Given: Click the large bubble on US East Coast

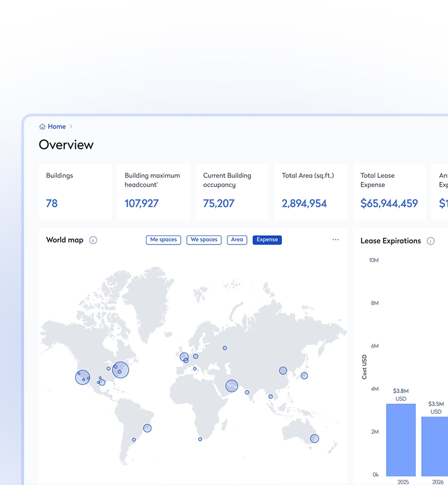Looking at the screenshot, I should [x=121, y=370].
